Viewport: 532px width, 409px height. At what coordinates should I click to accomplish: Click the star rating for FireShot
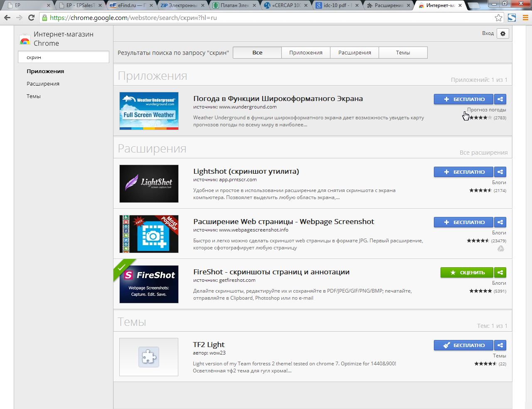[x=480, y=291]
